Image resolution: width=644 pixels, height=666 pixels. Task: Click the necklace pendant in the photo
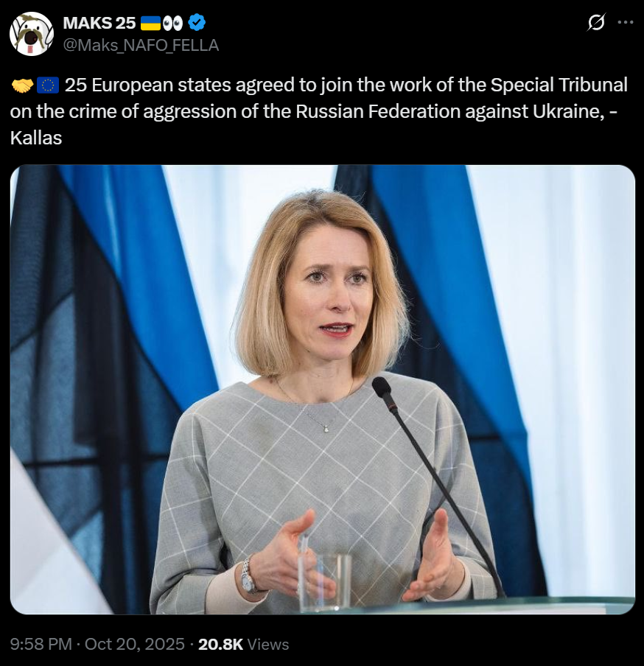[326, 429]
